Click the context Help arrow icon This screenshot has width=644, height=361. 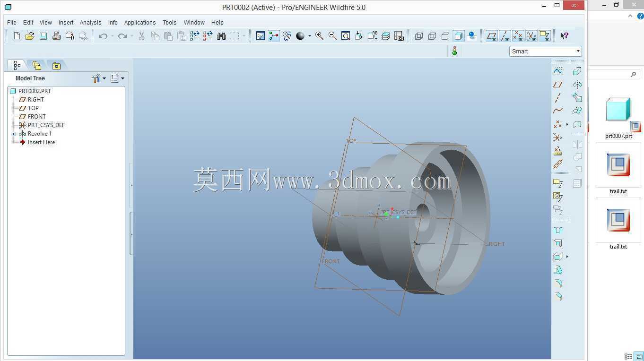pyautogui.click(x=564, y=36)
